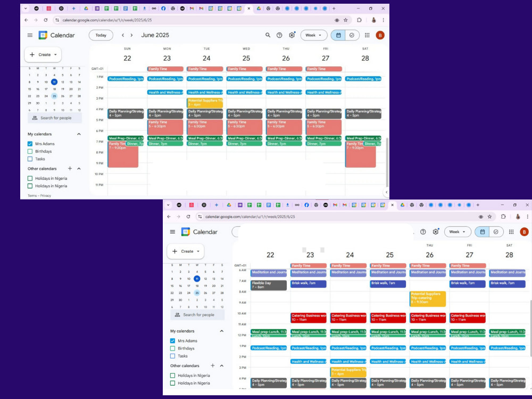The image size is (532, 399).
Task: Toggle Birthdays checkbox in bottom window
Action: [x=173, y=348]
